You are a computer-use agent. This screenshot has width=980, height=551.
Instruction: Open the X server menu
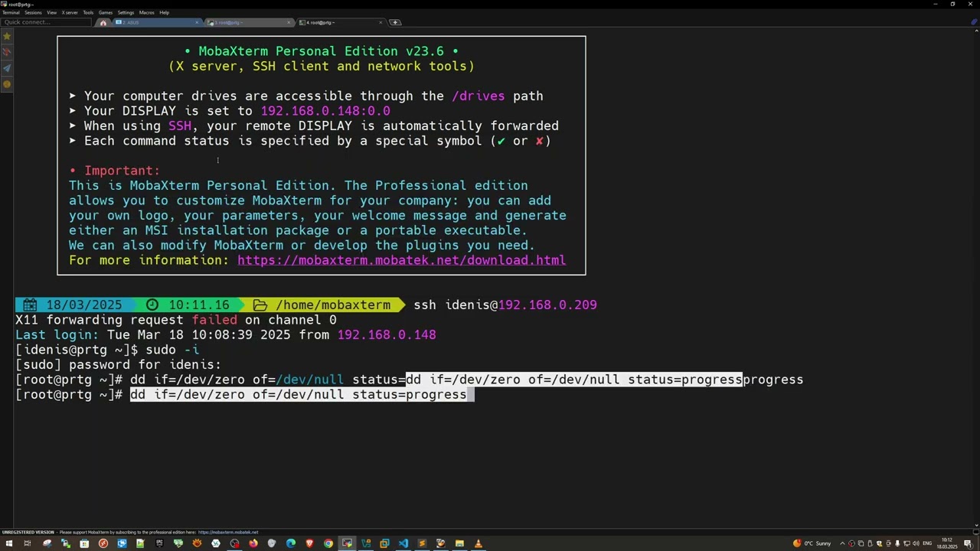pos(70,12)
